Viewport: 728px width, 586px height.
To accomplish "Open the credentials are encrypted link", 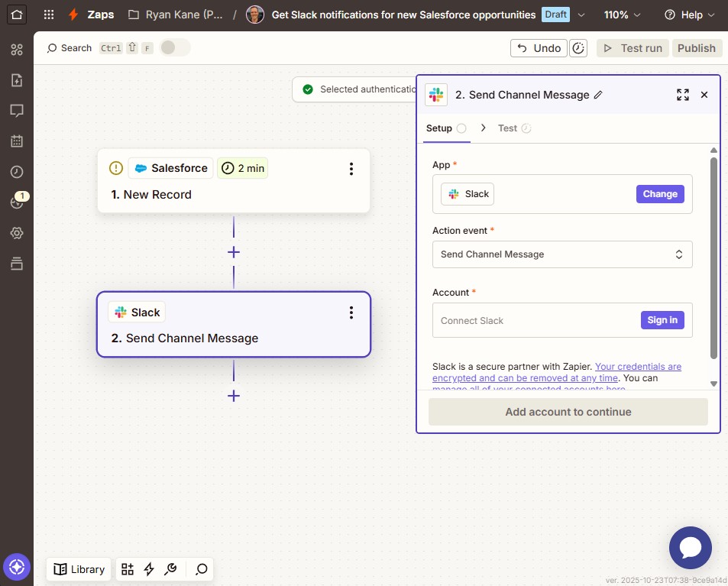I will (557, 372).
